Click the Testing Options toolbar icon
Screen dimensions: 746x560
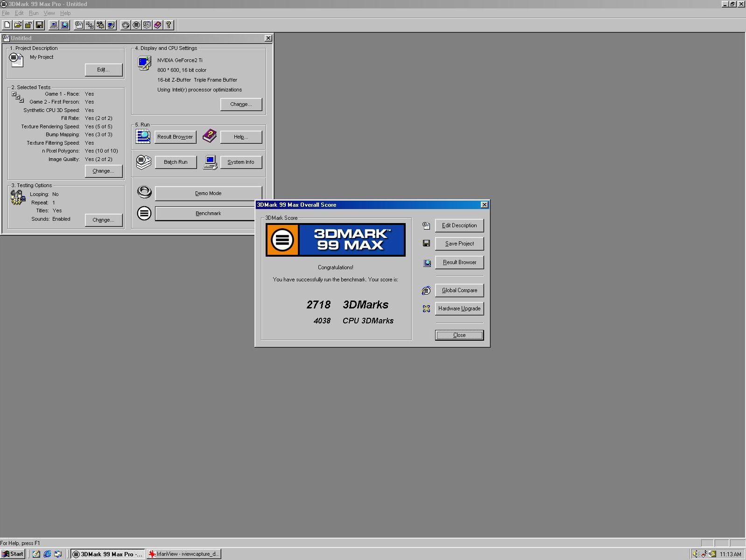[x=100, y=25]
